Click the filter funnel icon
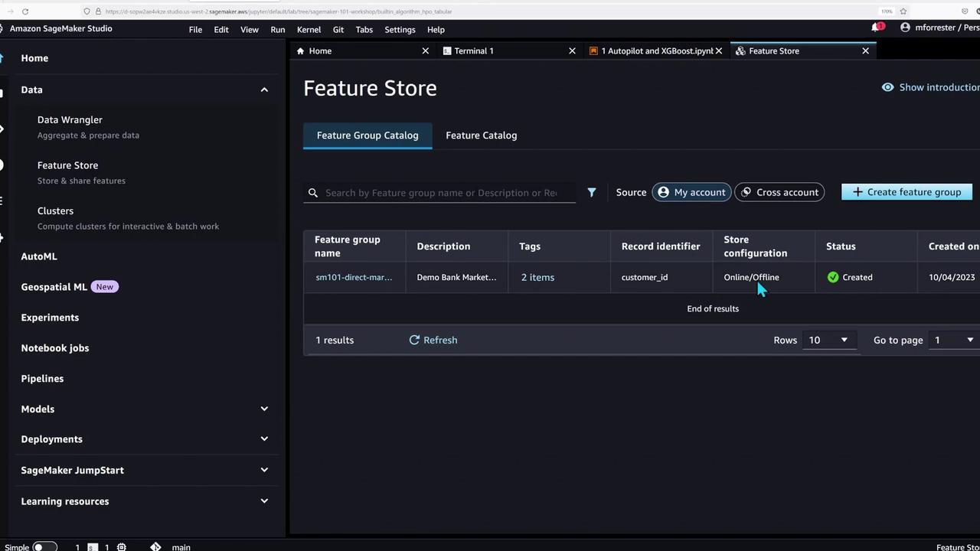 click(591, 193)
